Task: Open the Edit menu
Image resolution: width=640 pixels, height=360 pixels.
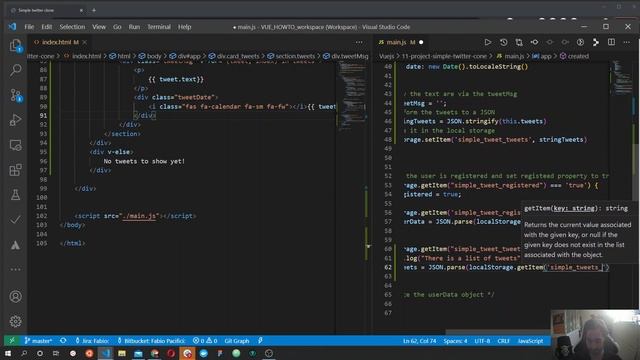Action: (x=47, y=27)
